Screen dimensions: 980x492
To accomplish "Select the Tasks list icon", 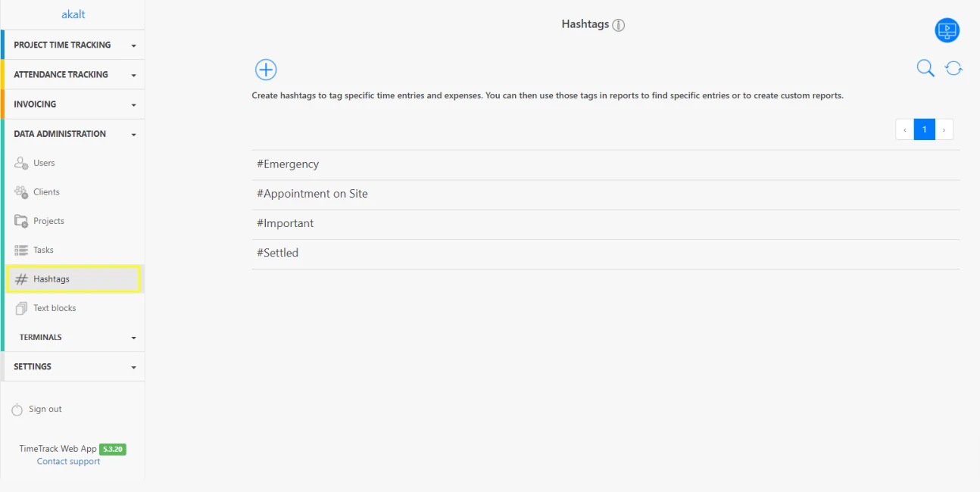I will pos(21,250).
